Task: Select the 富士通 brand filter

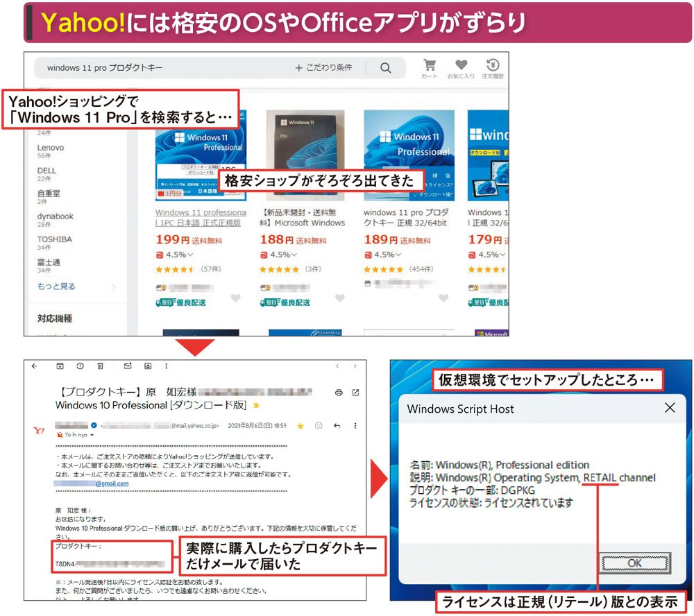Action: click(49, 262)
